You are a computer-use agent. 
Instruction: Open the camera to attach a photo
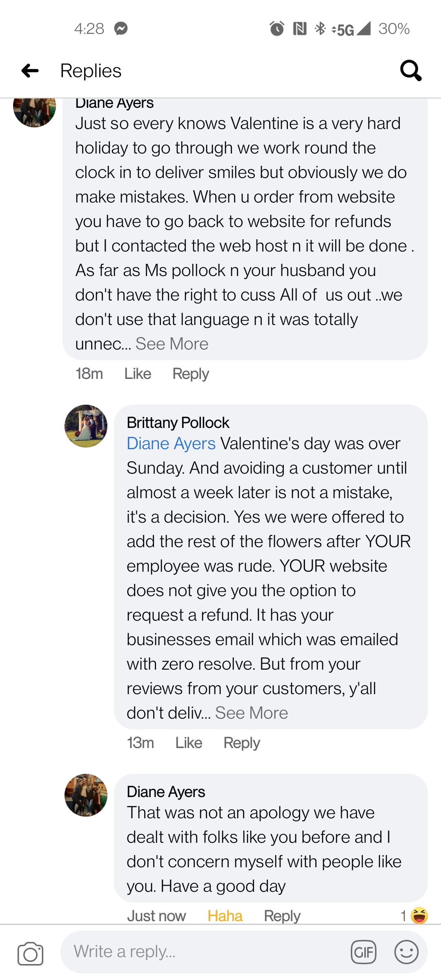[30, 954]
